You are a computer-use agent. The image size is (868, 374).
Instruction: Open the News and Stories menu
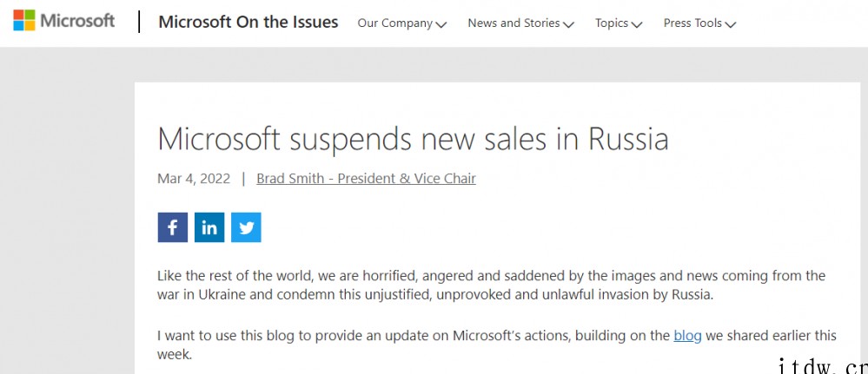click(x=514, y=23)
